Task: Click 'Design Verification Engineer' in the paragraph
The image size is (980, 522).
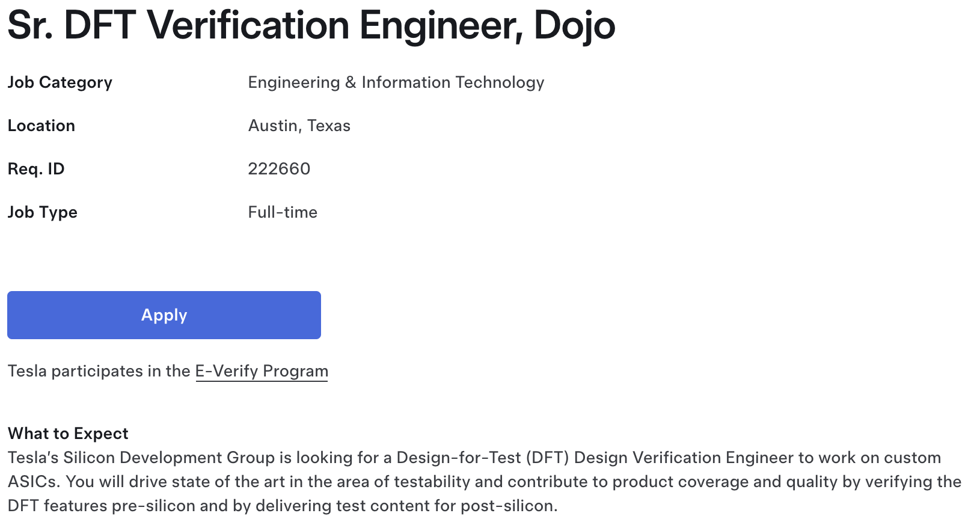Action: point(684,458)
